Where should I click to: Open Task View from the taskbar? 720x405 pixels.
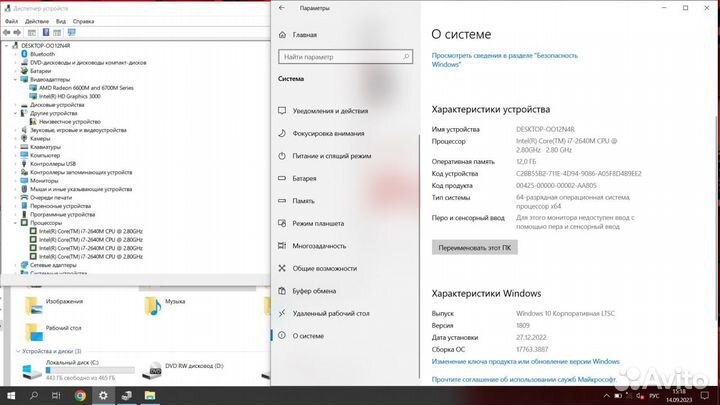pos(56,395)
